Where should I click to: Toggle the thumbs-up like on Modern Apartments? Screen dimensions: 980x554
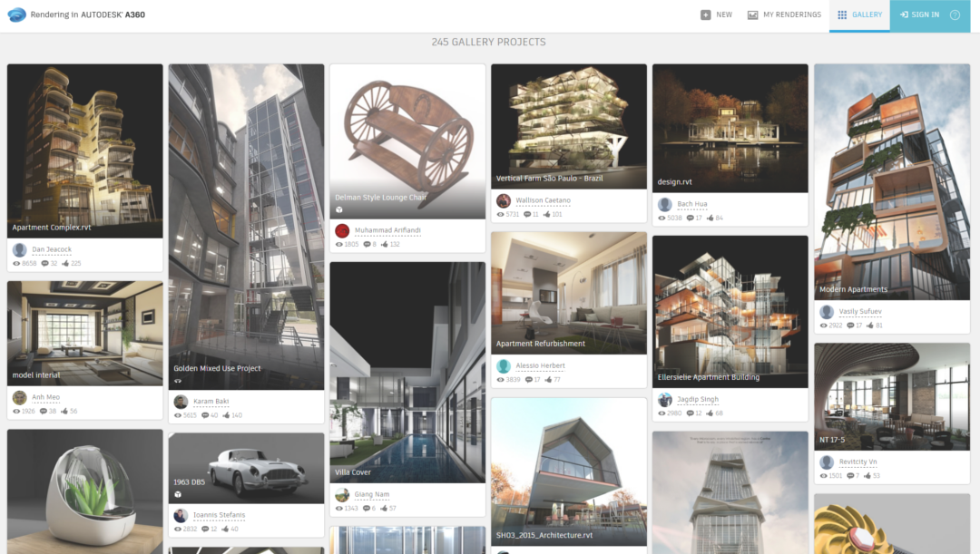coord(869,326)
